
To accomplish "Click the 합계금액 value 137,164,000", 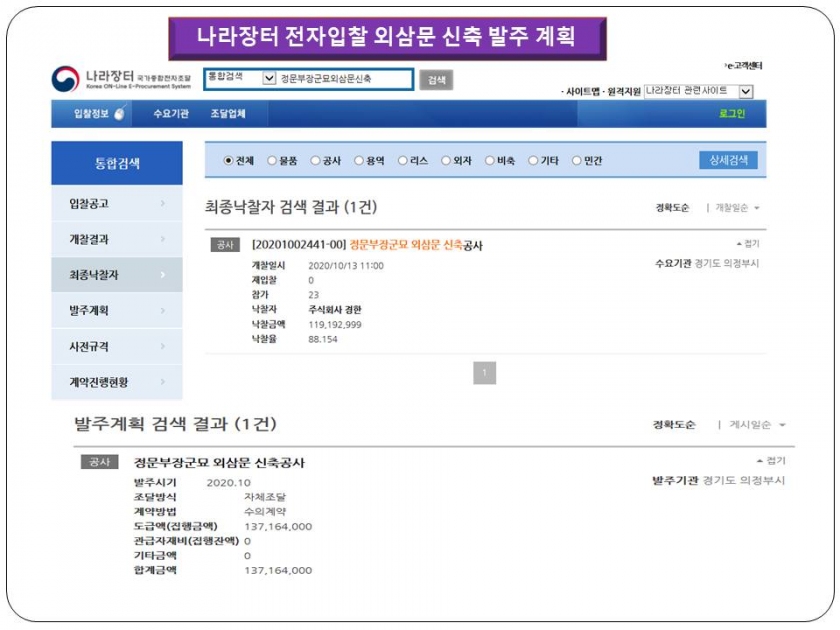I will (278, 571).
